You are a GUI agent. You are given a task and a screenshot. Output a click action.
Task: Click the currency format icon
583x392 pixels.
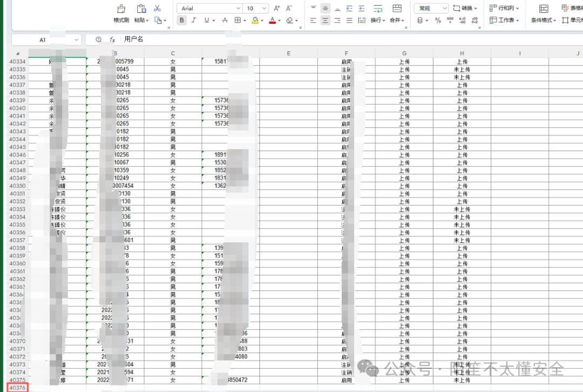pos(420,20)
